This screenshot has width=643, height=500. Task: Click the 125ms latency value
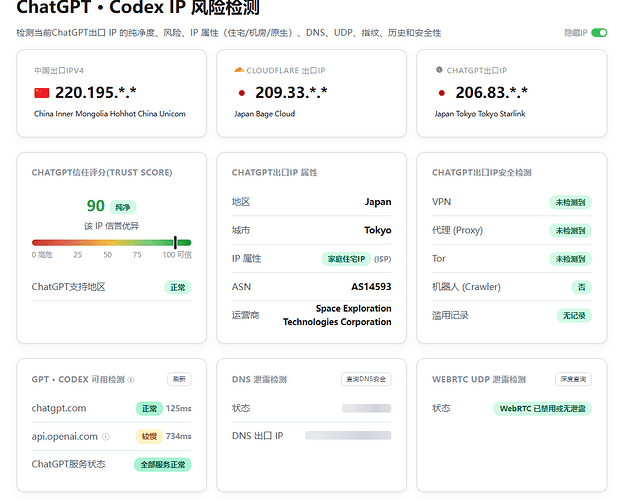[178, 409]
